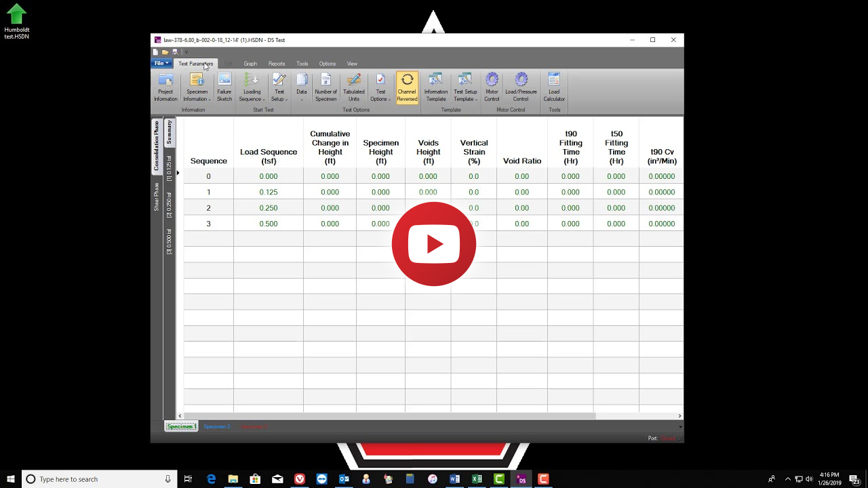
Task: Click the Failure Sketch icon
Action: (224, 87)
